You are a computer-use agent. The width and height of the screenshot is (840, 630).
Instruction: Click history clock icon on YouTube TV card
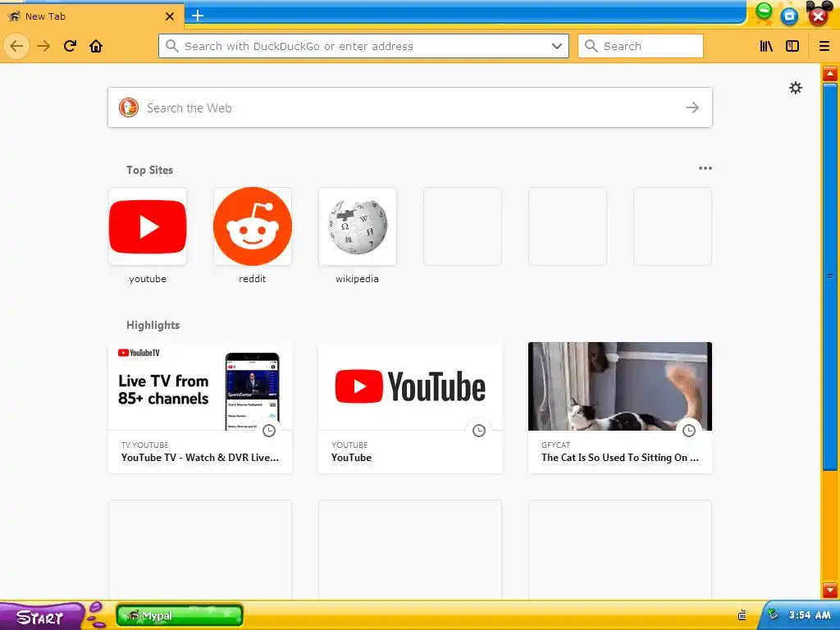[x=269, y=430]
